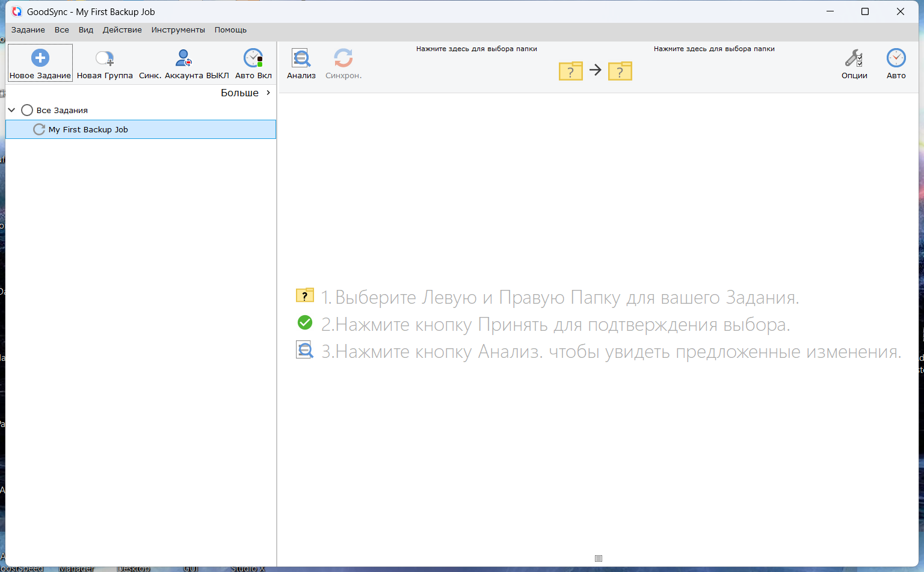924x572 pixels.
Task: Click the Новое Задание plus icon
Action: tap(40, 58)
